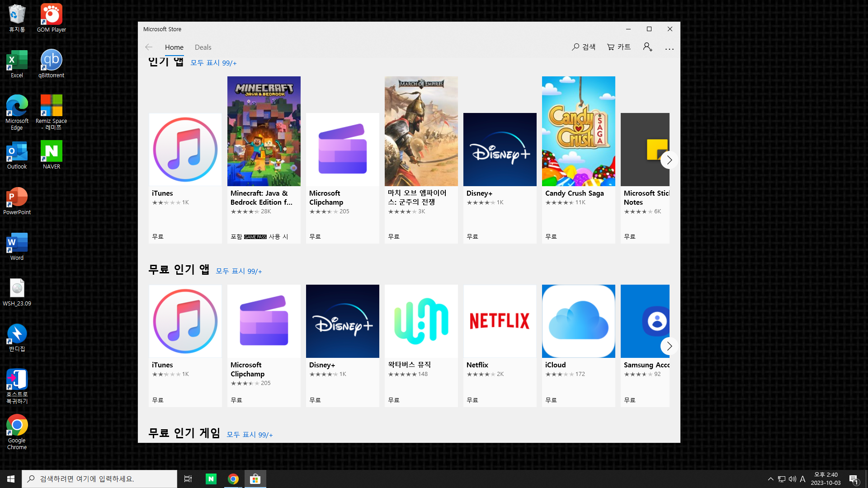The height and width of the screenshot is (488, 868).
Task: Select the Word desktop shortcut
Action: (x=17, y=247)
